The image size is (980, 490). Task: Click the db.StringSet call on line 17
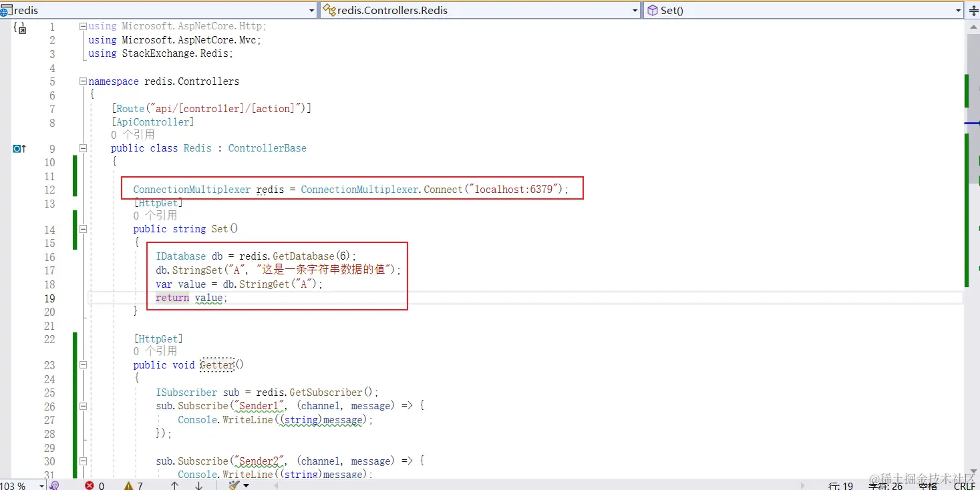[278, 270]
